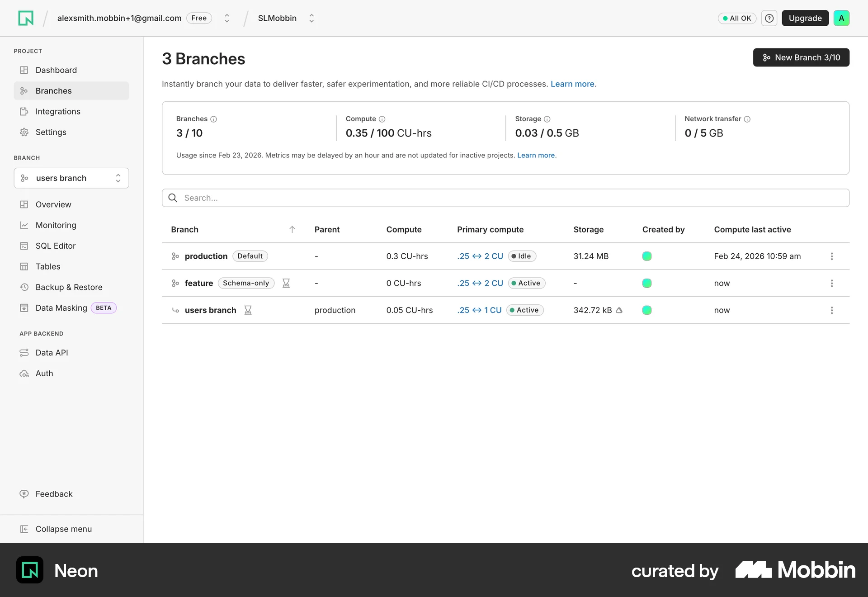The width and height of the screenshot is (868, 597).
Task: Expand the account switcher chevrons
Action: [227, 18]
